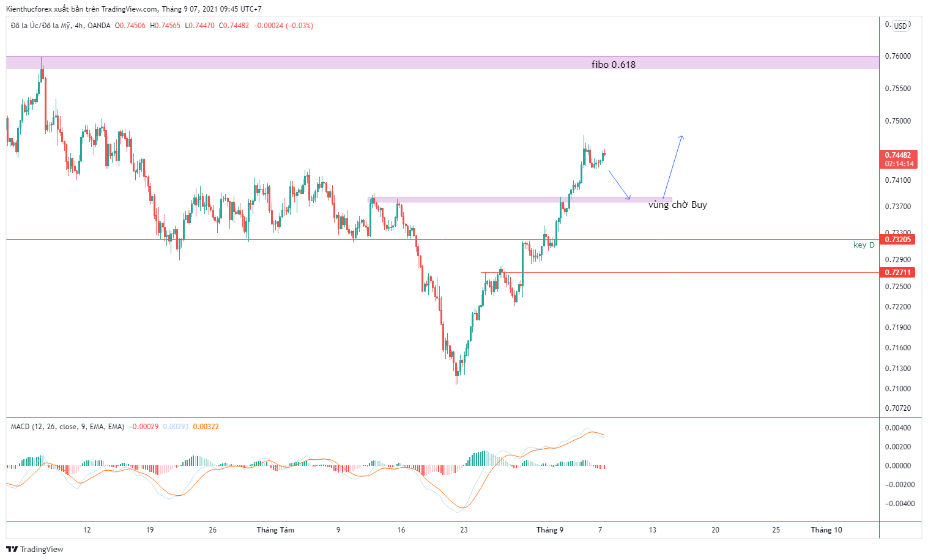
Task: Click the MACD value −0.00029 in legend
Action: [x=144, y=427]
